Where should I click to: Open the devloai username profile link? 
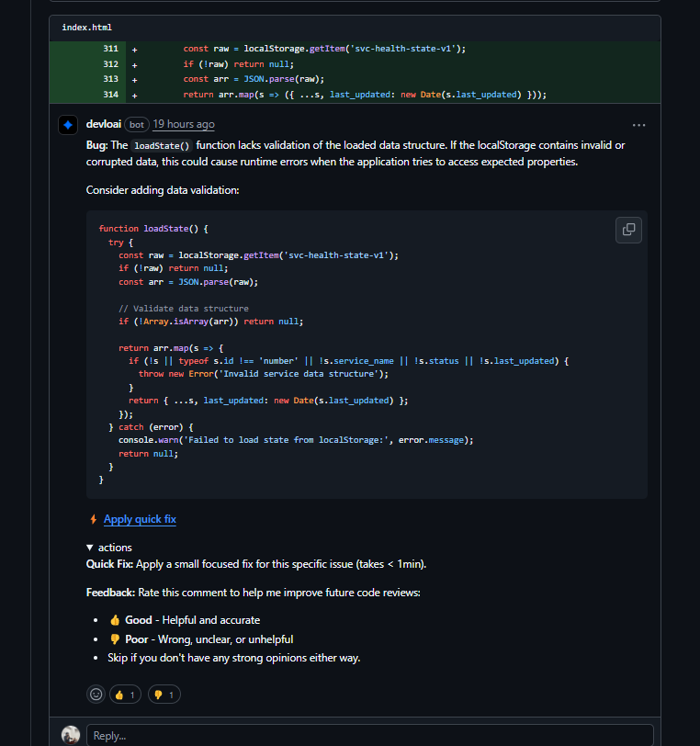click(103, 124)
